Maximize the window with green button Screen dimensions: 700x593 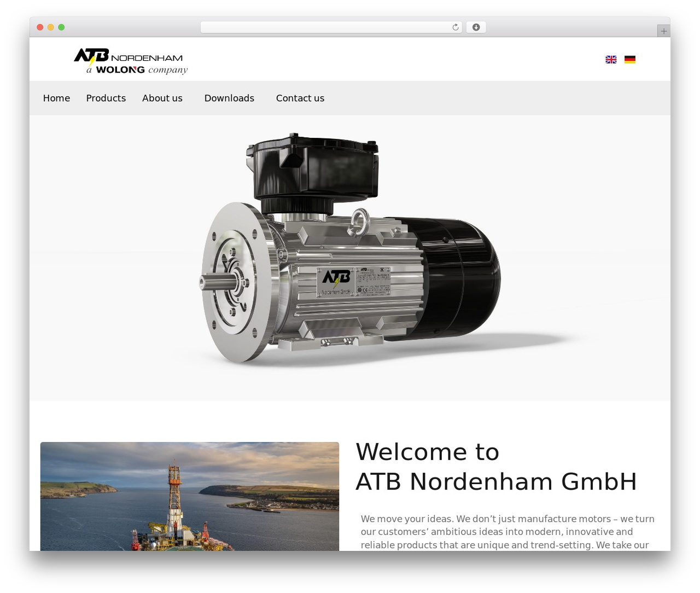click(x=61, y=27)
